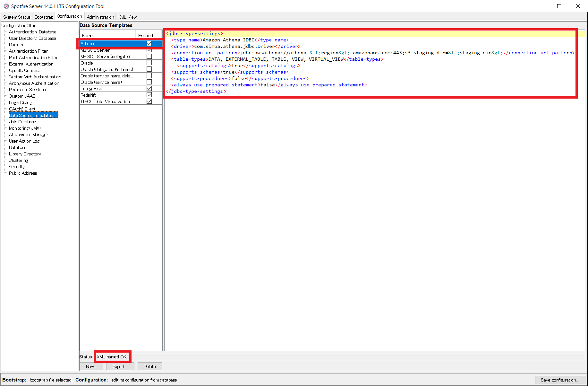
Task: Enable the Oracle template checkbox
Action: (x=149, y=63)
